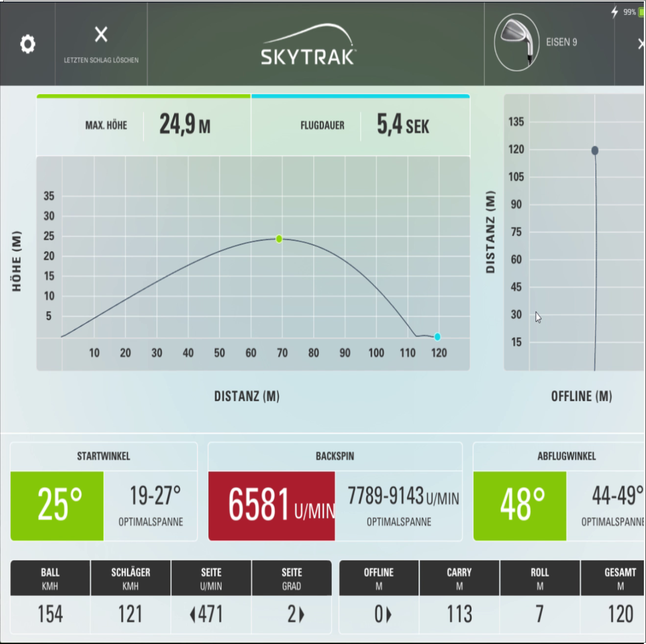Open settings with the gear icon
Screen dimensions: 646x644
[x=28, y=44]
